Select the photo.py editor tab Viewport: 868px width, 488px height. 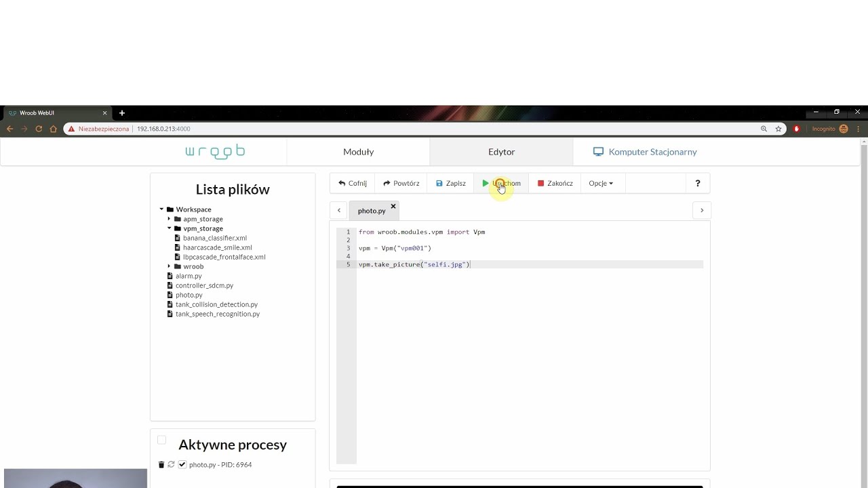(x=372, y=211)
